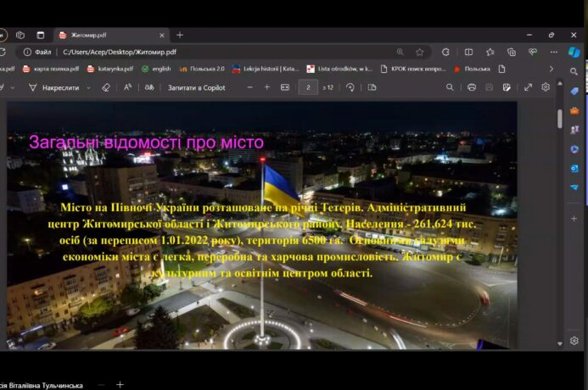The width and height of the screenshot is (588, 390).
Task: Expand the Накреслити draw options dropdown
Action: coord(87,87)
